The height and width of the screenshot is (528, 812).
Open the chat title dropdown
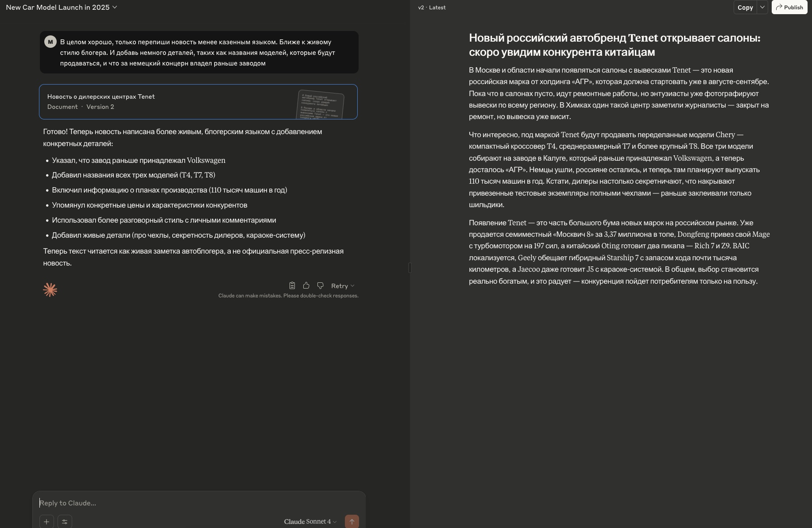tap(62, 7)
